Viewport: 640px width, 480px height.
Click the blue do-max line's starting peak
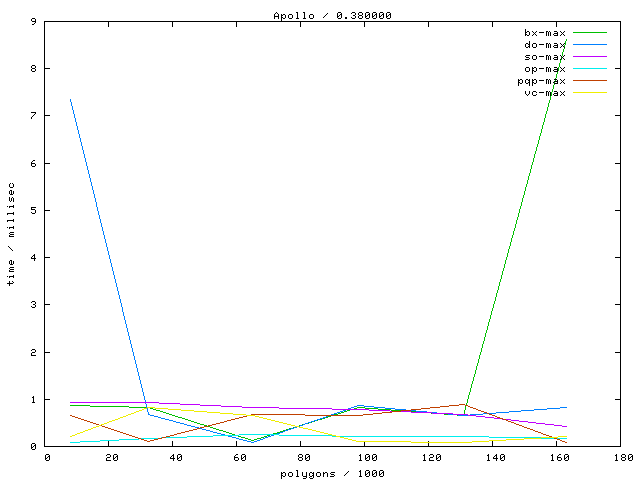coord(71,99)
